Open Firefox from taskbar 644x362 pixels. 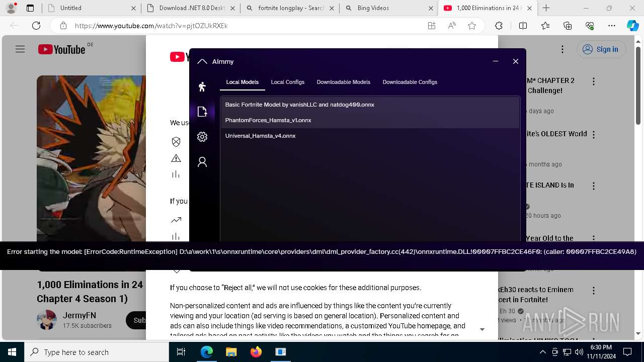[x=256, y=352]
